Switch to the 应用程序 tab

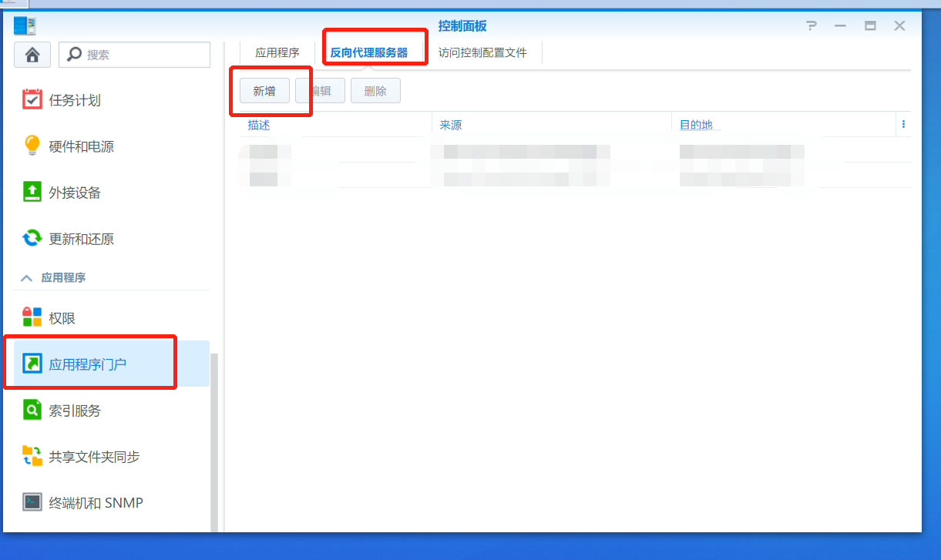point(277,53)
